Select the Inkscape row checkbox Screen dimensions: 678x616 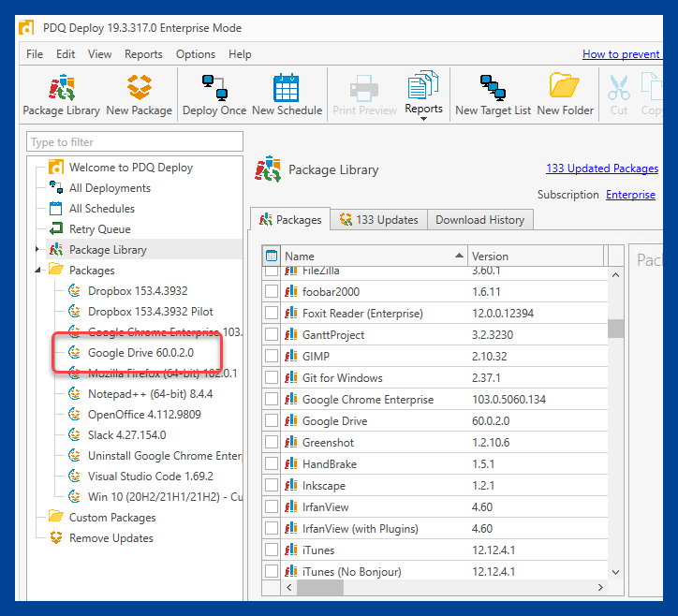pyautogui.click(x=272, y=485)
